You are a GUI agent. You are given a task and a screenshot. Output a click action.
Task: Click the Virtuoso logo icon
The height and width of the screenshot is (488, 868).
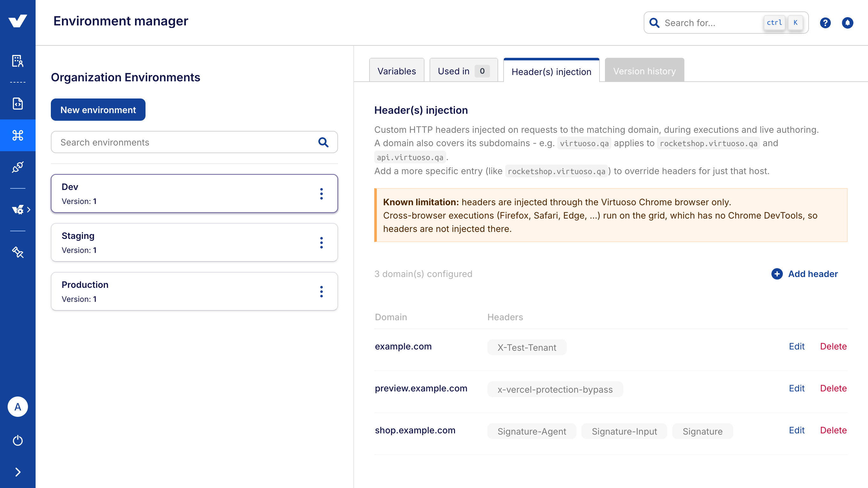[x=17, y=21]
